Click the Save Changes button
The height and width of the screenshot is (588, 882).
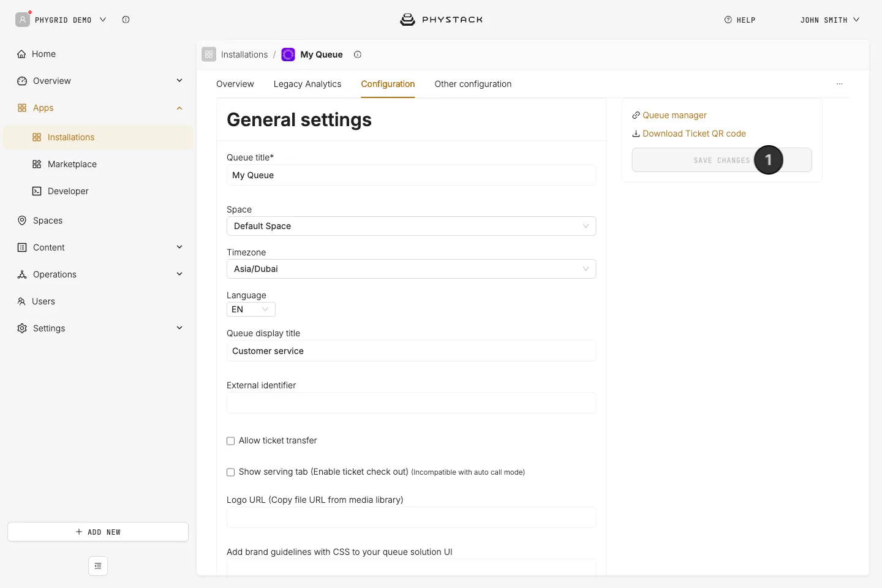(722, 160)
